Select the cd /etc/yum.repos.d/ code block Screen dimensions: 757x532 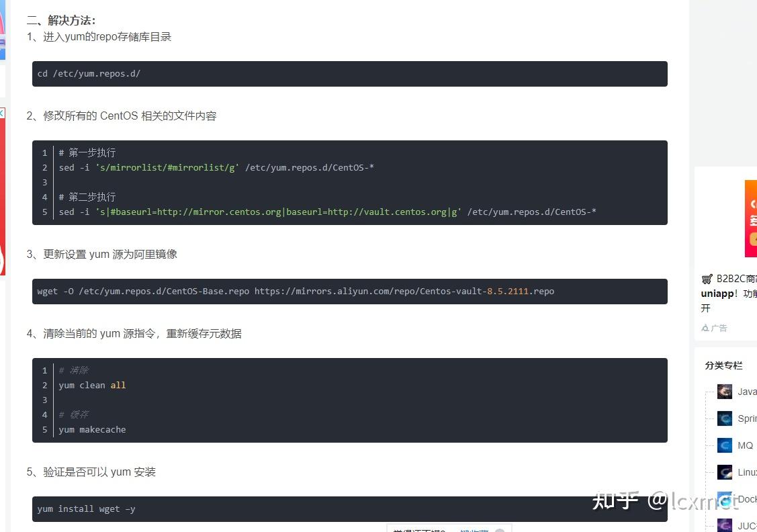coord(349,74)
